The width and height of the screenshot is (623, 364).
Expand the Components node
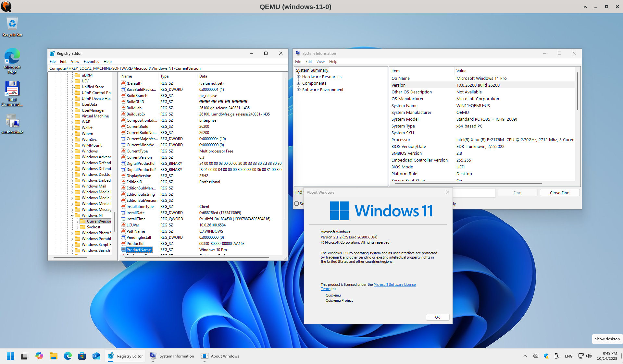click(x=299, y=83)
